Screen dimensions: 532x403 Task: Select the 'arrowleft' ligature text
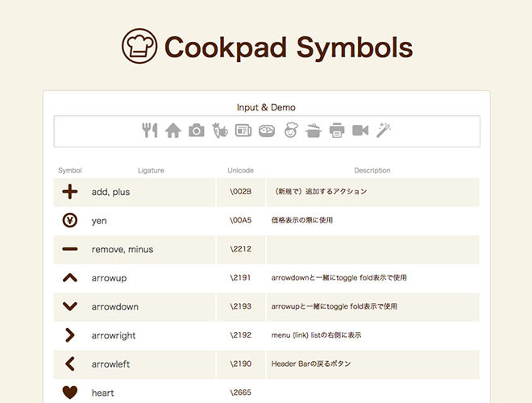click(x=110, y=364)
